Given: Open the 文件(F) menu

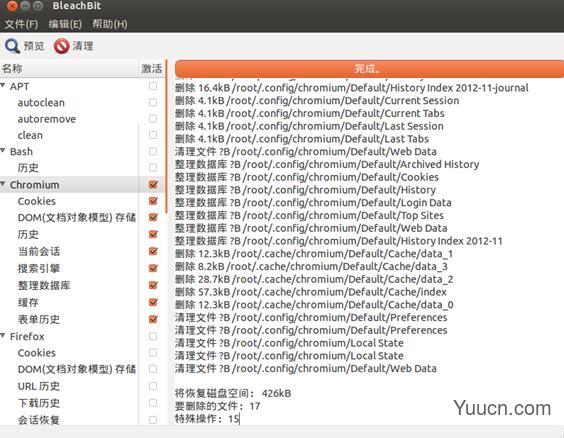Looking at the screenshot, I should (21, 24).
